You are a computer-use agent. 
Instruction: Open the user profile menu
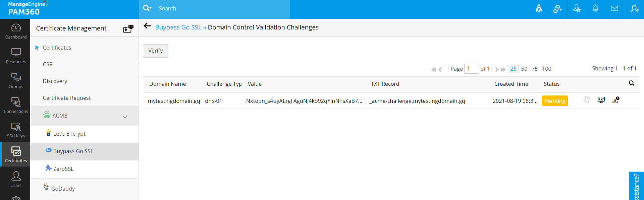[634, 9]
